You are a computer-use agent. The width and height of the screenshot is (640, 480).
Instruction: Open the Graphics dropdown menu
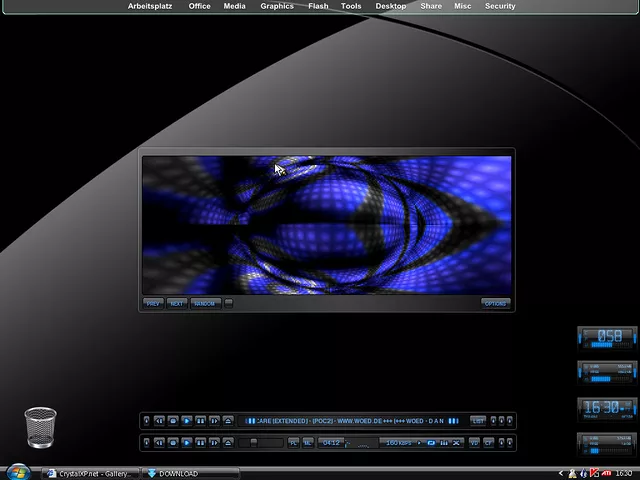pyautogui.click(x=277, y=6)
